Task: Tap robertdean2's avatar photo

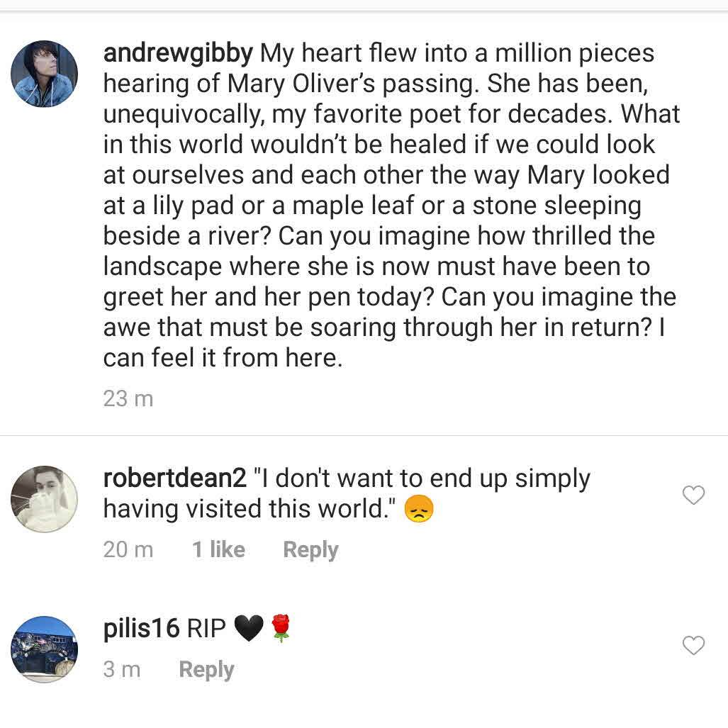Action: tap(44, 499)
